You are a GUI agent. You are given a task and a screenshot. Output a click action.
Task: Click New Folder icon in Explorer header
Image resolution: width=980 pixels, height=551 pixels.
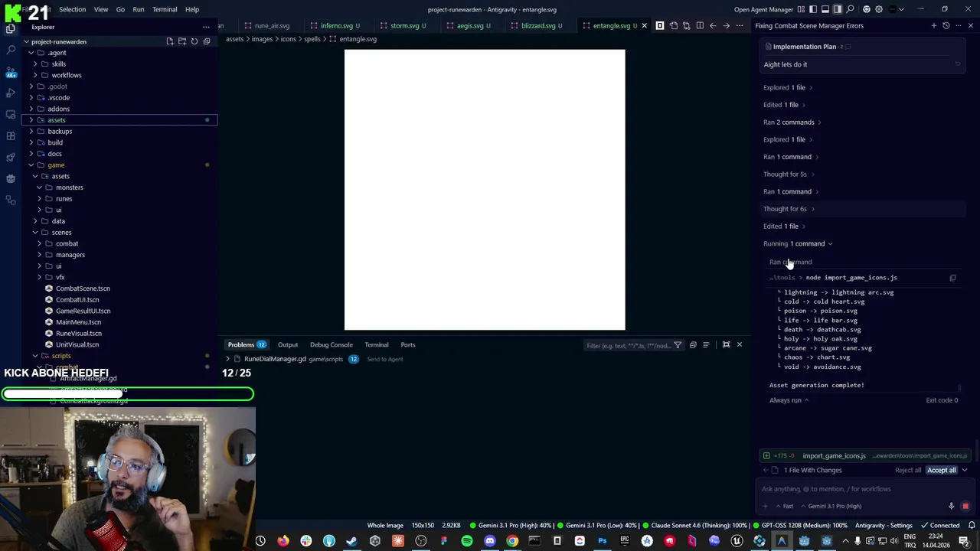tap(182, 41)
